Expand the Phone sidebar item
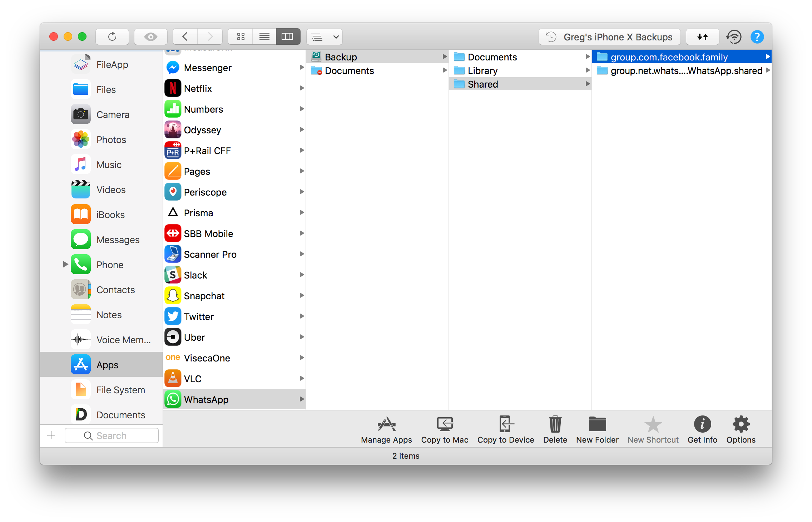Screen dimensions: 812x522 (65, 265)
